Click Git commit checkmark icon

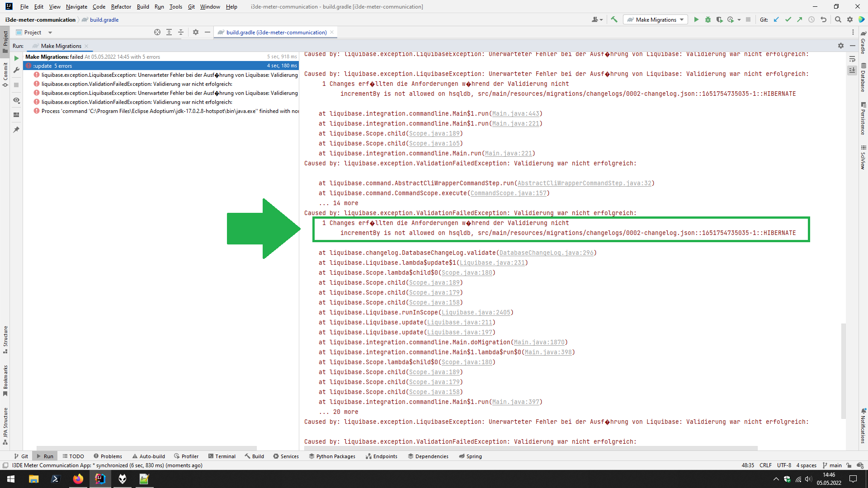[x=788, y=19]
